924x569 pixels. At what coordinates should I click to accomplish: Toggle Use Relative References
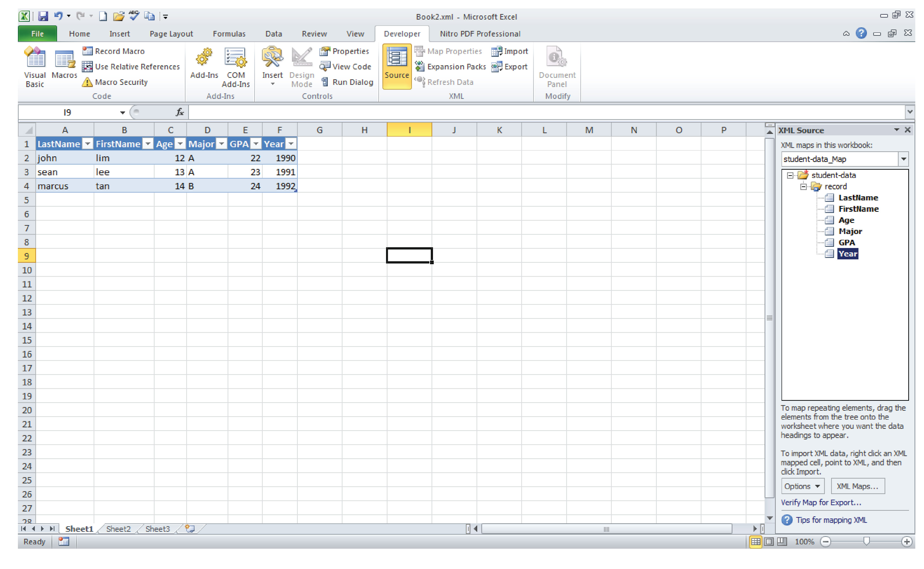[131, 67]
